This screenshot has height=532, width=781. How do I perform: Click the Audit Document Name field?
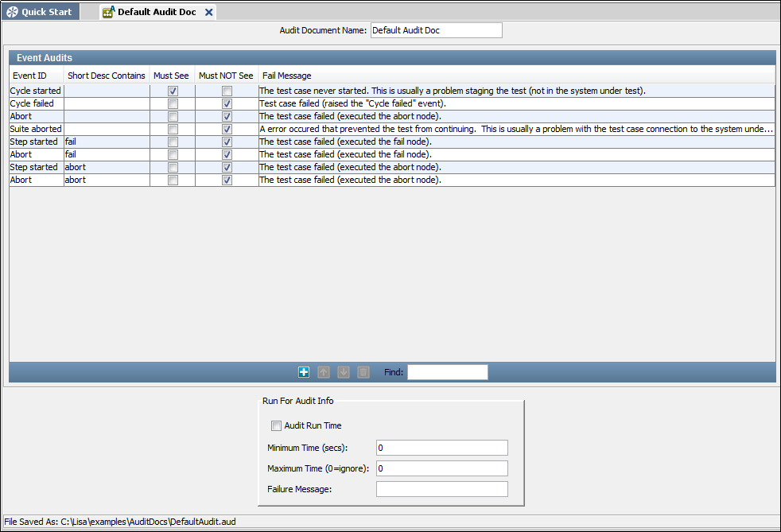tap(437, 30)
